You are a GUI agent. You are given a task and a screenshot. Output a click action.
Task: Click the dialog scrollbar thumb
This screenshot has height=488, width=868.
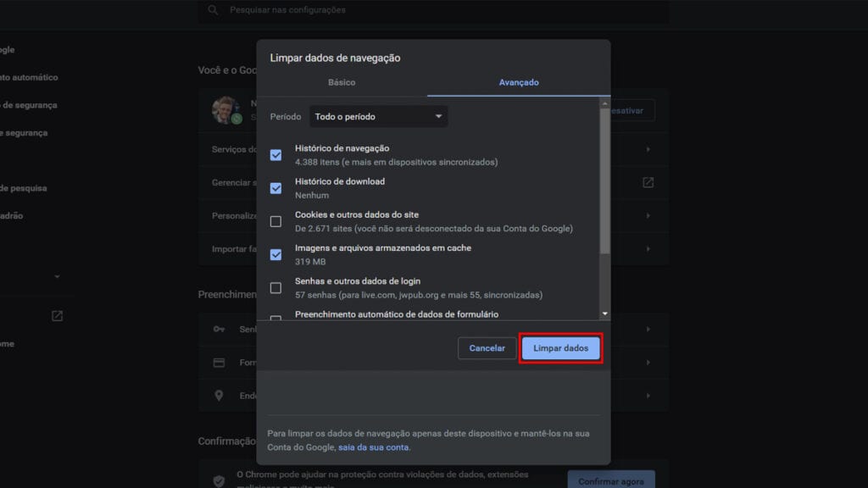pyautogui.click(x=605, y=181)
